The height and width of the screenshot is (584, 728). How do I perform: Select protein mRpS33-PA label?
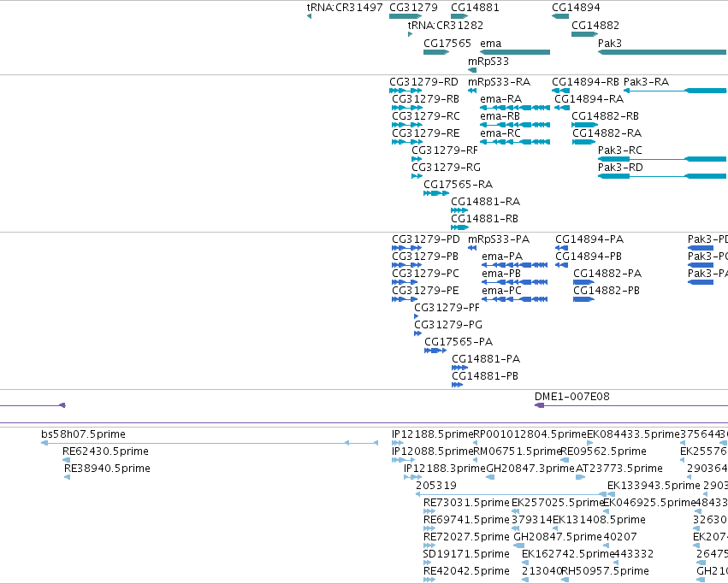[x=499, y=239]
